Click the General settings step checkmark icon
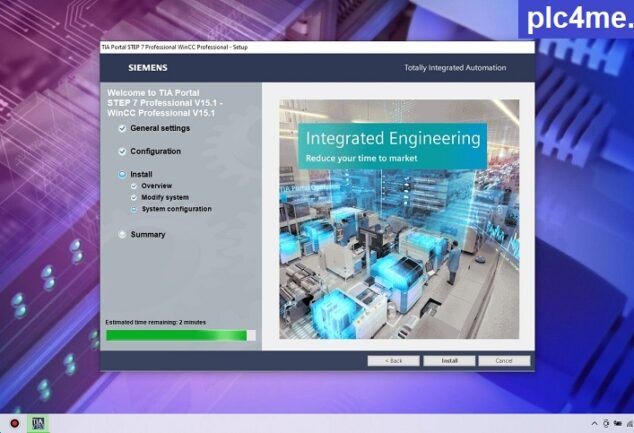The image size is (634, 433). coord(122,129)
